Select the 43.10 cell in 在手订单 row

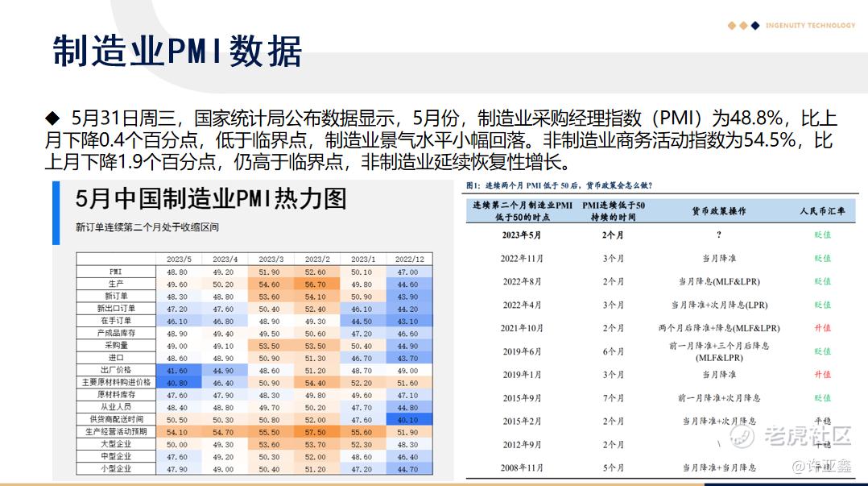point(410,321)
